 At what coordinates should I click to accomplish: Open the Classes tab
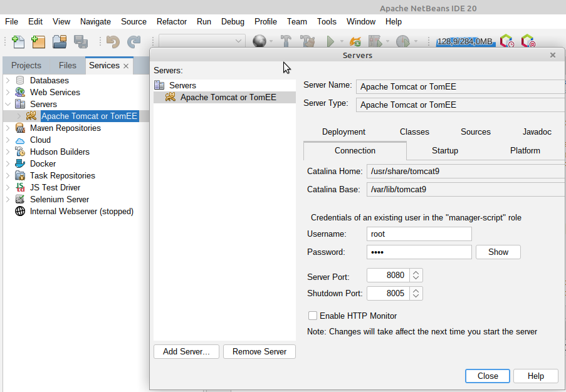414,132
